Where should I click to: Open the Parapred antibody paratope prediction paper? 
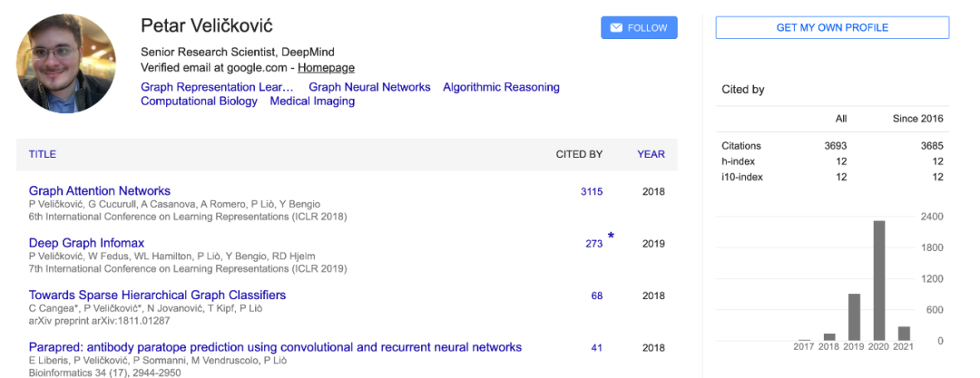[275, 347]
